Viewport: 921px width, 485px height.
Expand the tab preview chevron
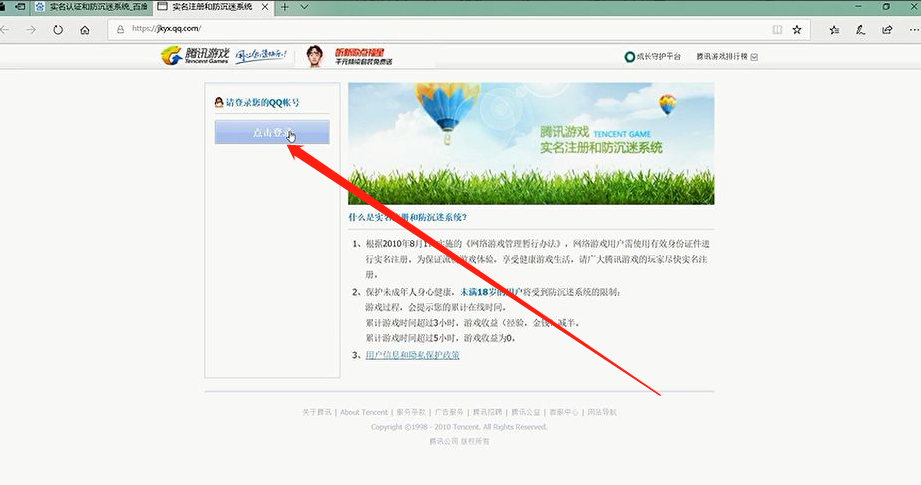coord(304,7)
